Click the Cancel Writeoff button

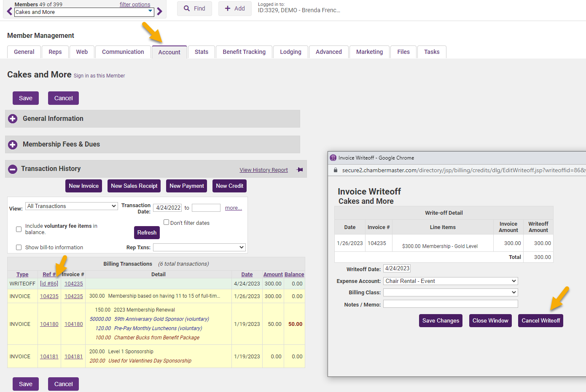540,320
